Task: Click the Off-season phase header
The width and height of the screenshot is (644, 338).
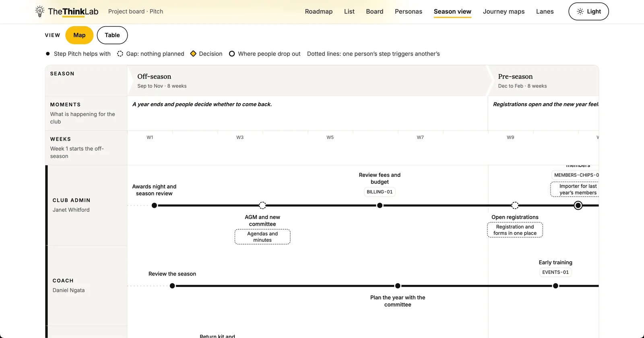Action: [x=308, y=81]
